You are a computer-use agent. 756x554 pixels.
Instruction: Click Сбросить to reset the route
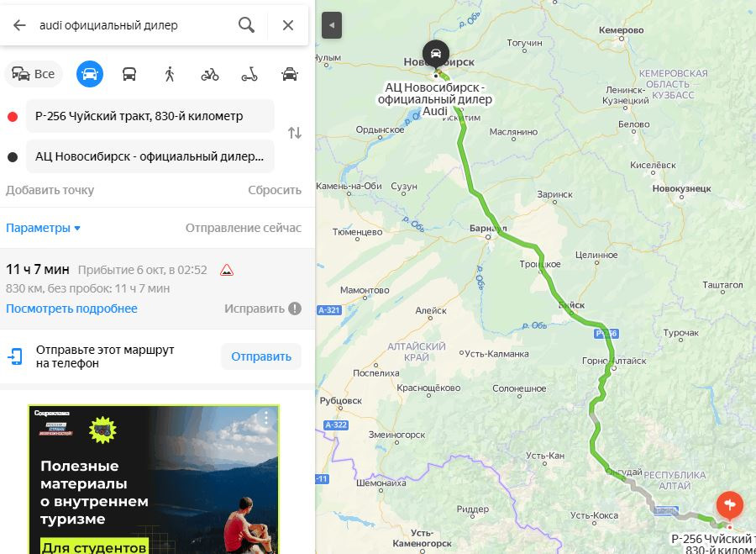pyautogui.click(x=275, y=190)
